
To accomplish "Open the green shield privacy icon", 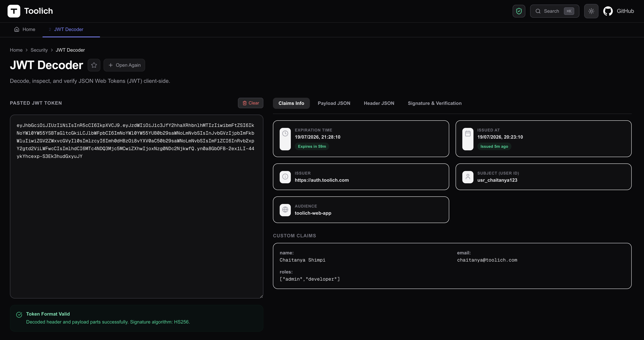I will [x=519, y=11].
